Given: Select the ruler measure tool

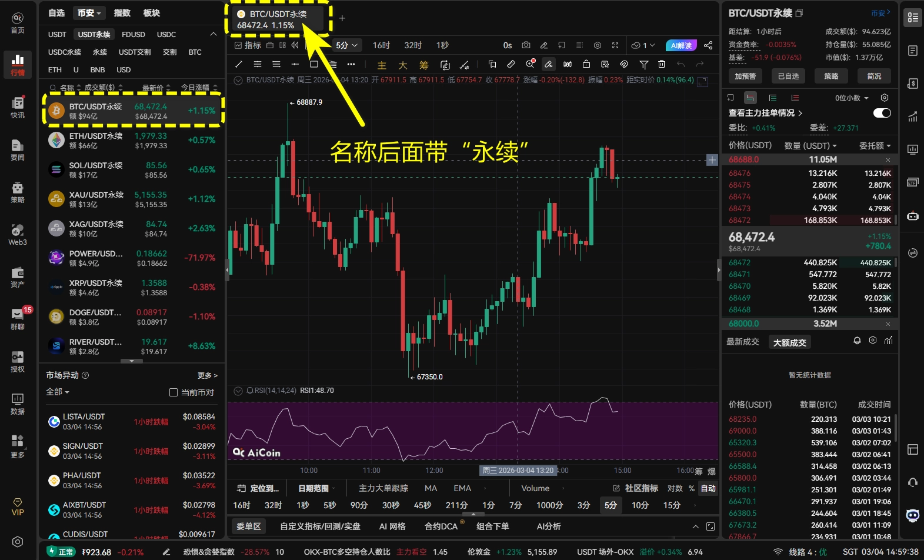Looking at the screenshot, I should coord(511,64).
